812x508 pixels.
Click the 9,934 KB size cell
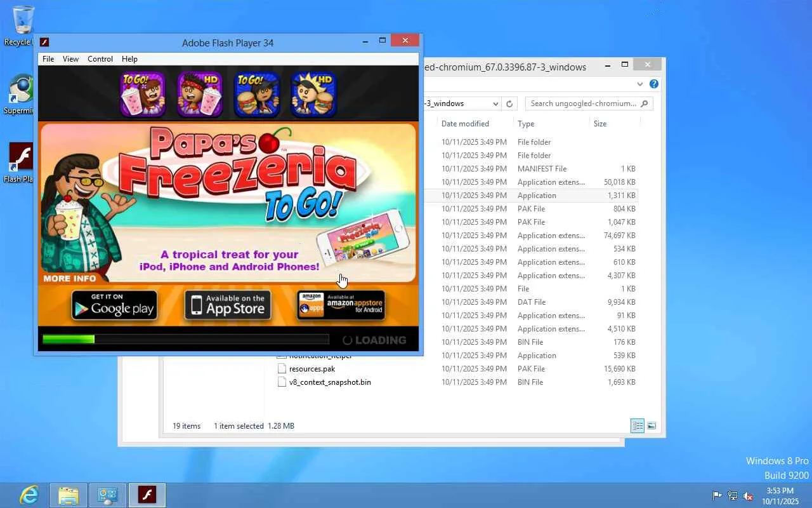coord(622,302)
